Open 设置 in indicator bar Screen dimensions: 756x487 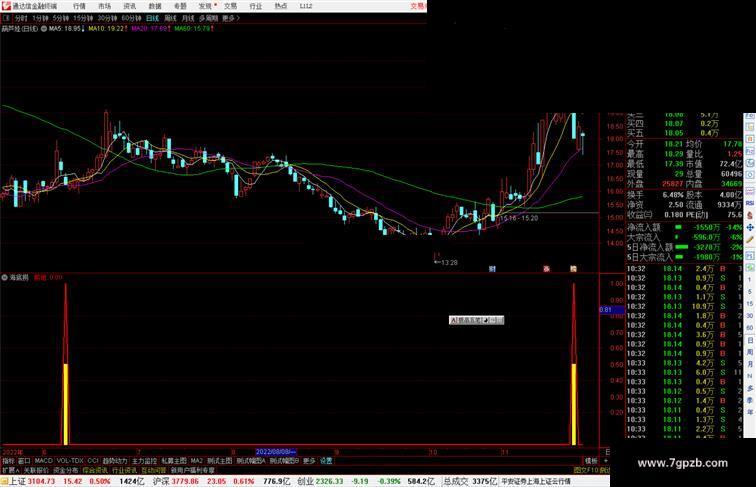tap(326, 461)
